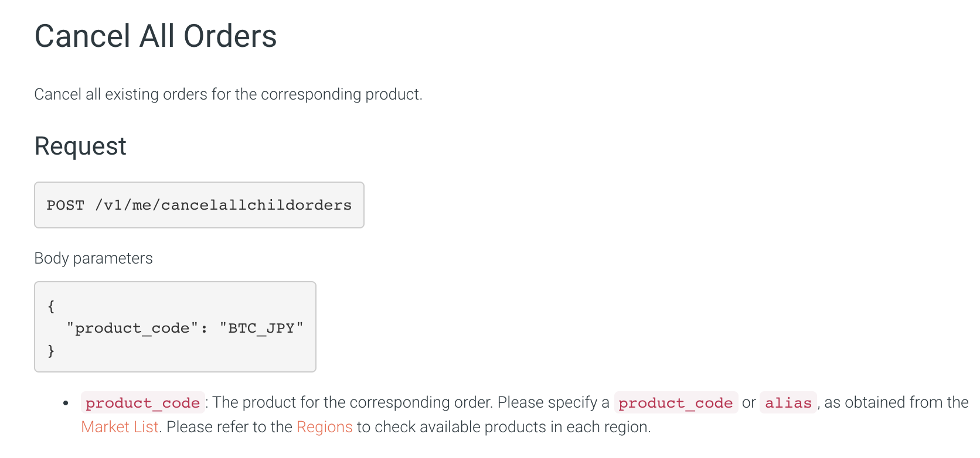This screenshot has width=980, height=458.
Task: Click the Body parameters label
Action: (x=93, y=258)
